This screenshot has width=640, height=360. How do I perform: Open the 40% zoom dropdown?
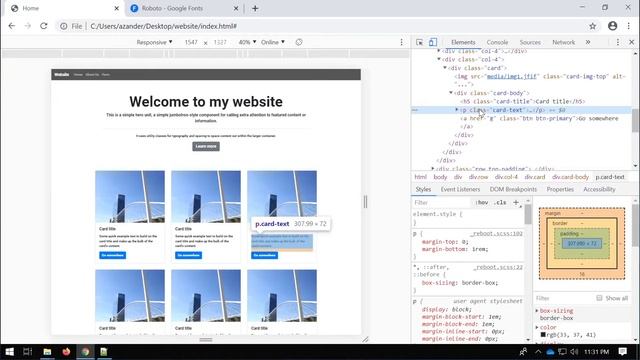[x=247, y=42]
